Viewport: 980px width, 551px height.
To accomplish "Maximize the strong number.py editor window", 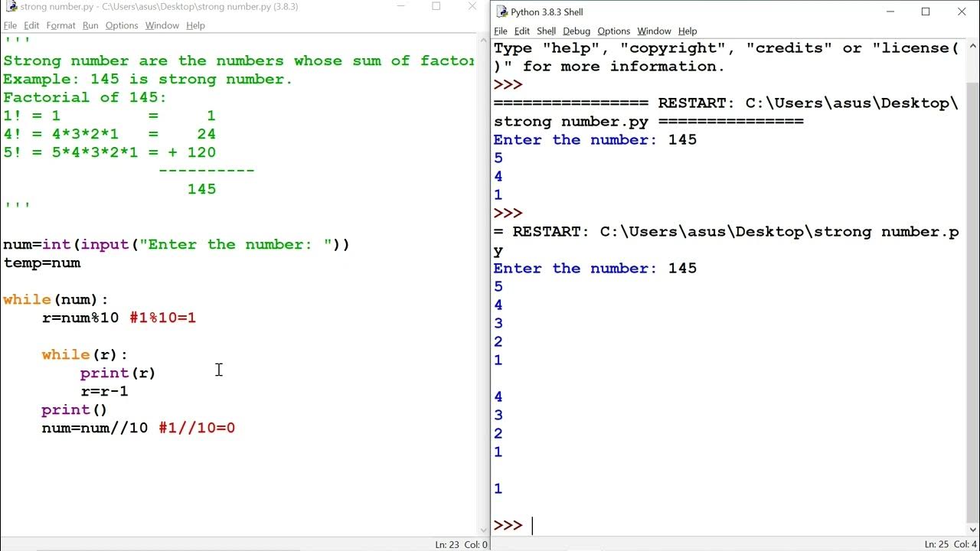I will pos(436,6).
